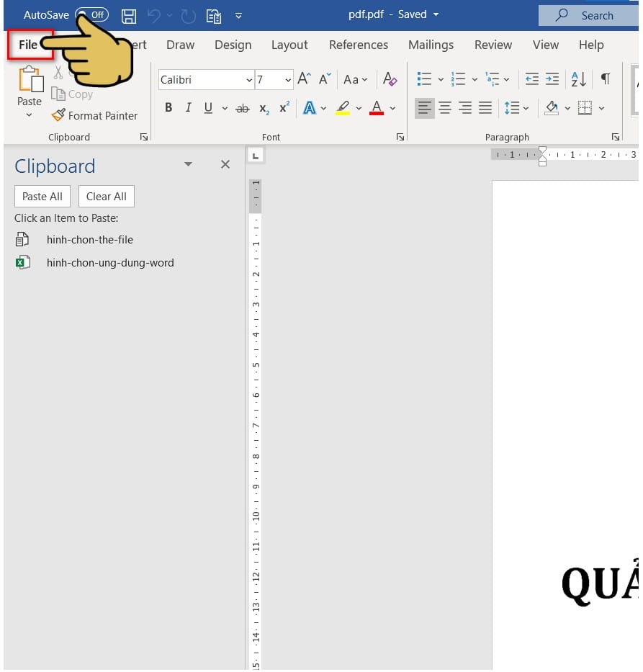643x672 pixels.
Task: Toggle italic formatting
Action: [188, 107]
